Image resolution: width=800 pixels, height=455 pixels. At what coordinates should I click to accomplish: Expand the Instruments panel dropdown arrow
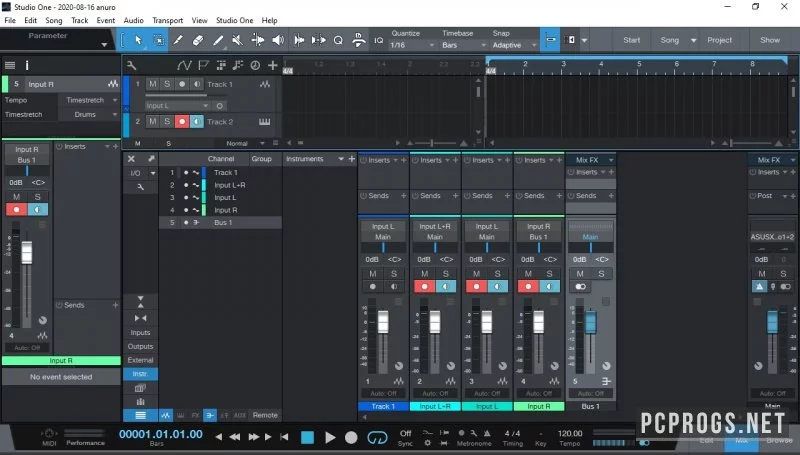(341, 159)
